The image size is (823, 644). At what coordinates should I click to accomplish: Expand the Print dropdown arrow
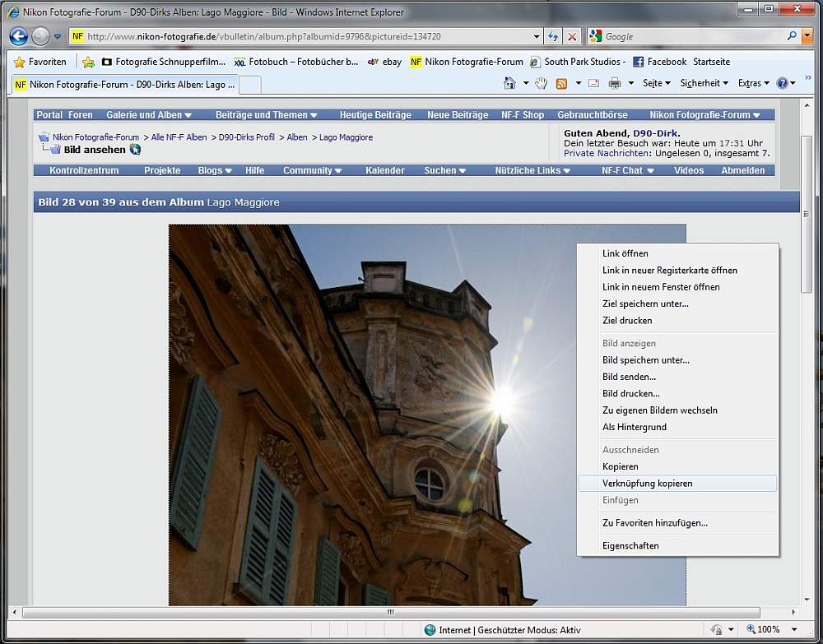pyautogui.click(x=631, y=83)
